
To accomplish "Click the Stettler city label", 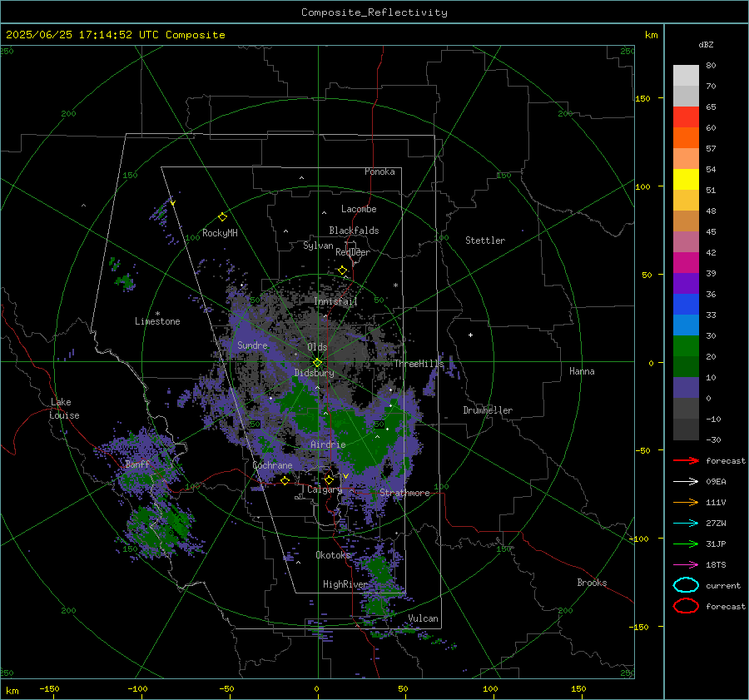I will (485, 241).
